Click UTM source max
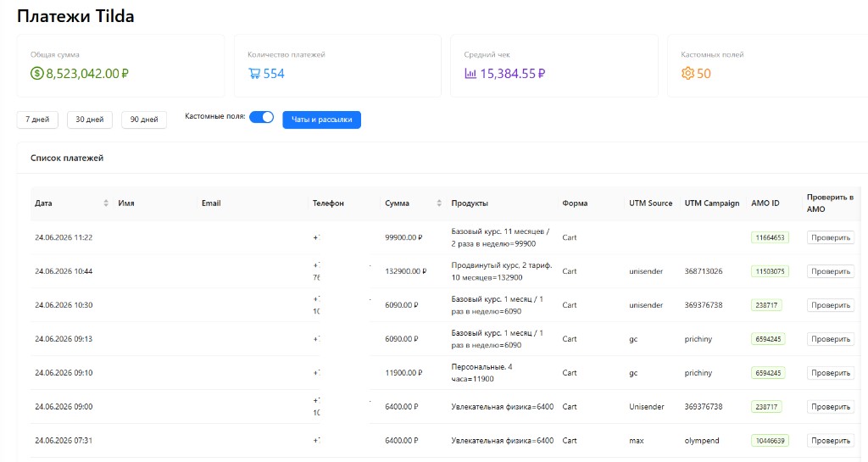Screen dimensions: 868x462 pos(636,441)
